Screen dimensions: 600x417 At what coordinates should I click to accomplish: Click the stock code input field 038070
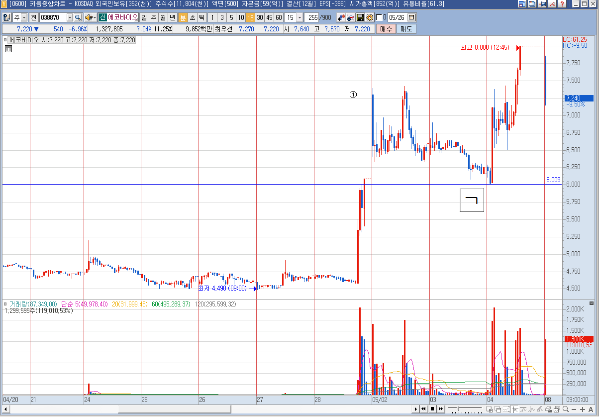(53, 18)
